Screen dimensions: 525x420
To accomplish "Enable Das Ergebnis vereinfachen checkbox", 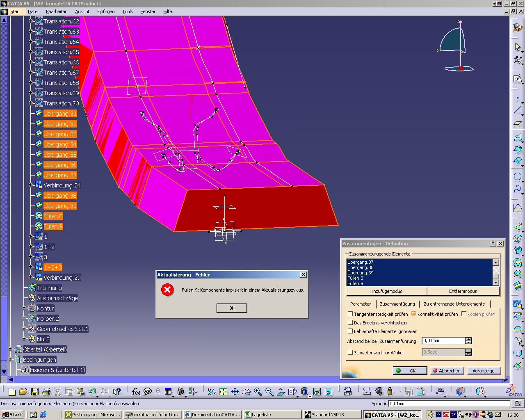I will 350,322.
